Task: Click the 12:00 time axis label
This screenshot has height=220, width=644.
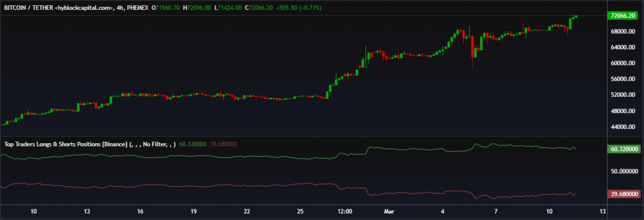Action: [x=345, y=211]
